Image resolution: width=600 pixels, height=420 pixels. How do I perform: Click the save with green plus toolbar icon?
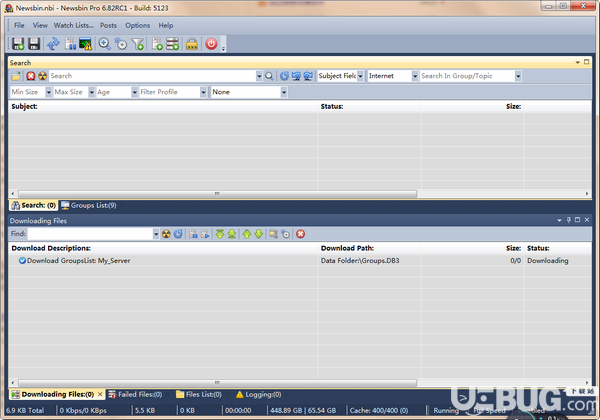[x=18, y=44]
